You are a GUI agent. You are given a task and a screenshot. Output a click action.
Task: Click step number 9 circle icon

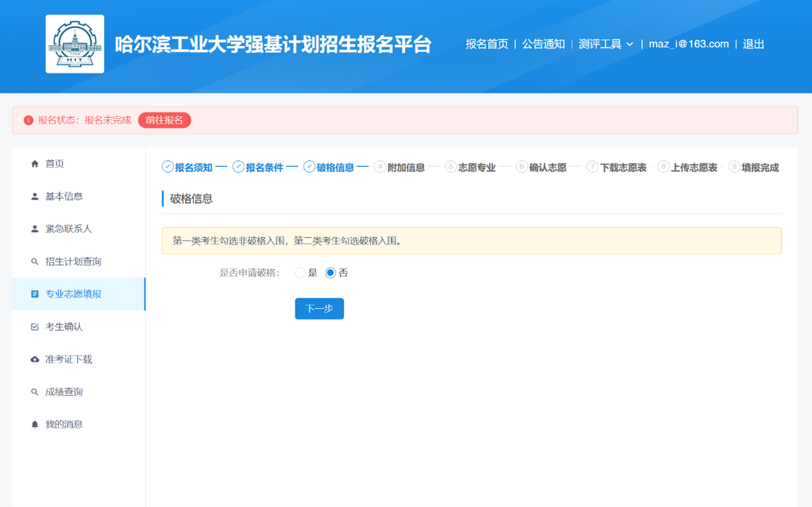click(735, 167)
